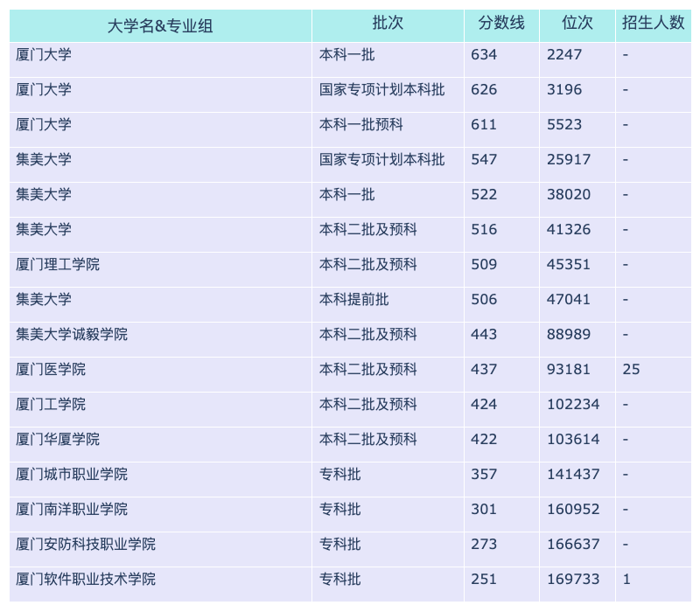Select score 424 cell
This screenshot has height=612, width=700.
484,405
